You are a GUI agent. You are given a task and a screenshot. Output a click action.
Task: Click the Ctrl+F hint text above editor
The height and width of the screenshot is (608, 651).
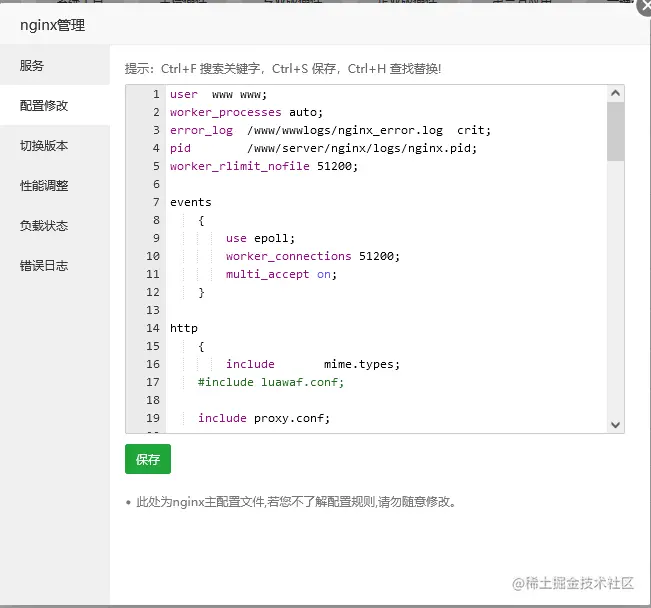283,69
